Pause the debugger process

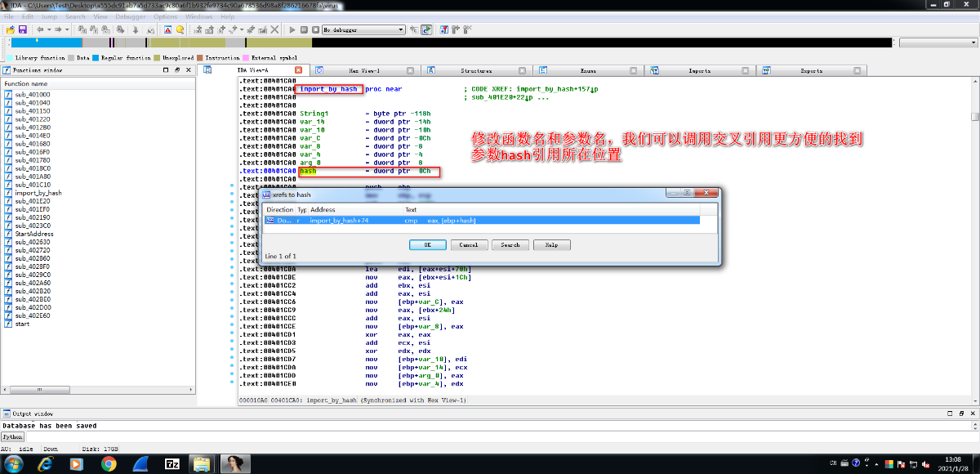(x=304, y=29)
